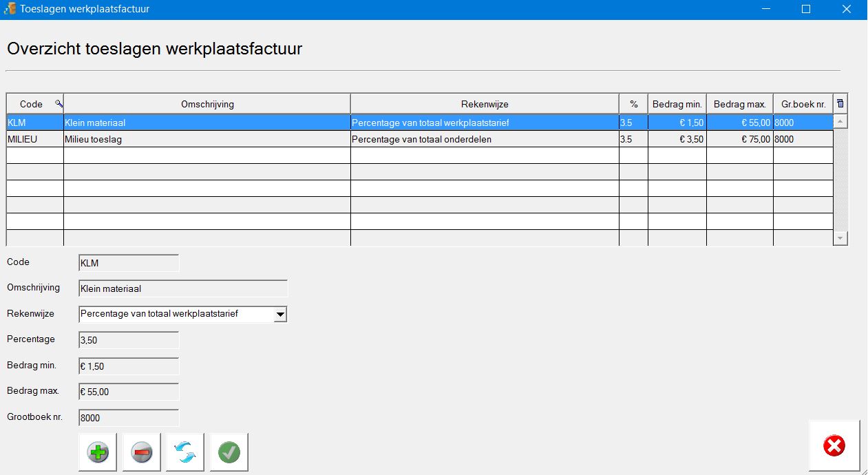Click the green checkmark save button

coord(229,452)
